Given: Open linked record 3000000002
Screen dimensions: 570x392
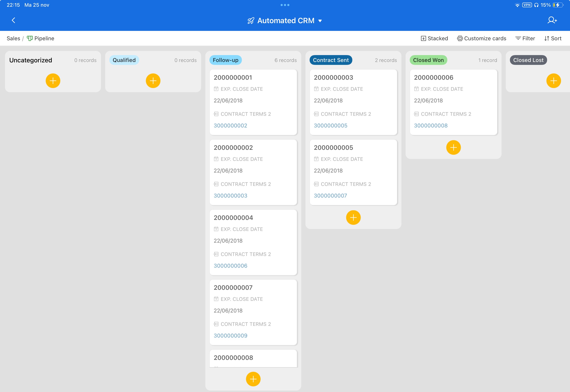Looking at the screenshot, I should [230, 126].
